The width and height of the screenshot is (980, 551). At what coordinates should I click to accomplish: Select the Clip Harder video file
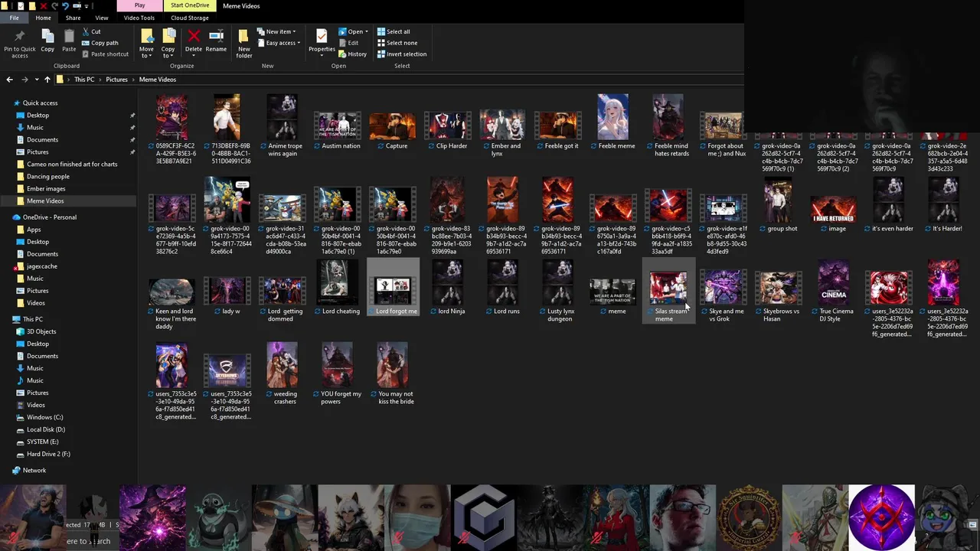pos(448,130)
